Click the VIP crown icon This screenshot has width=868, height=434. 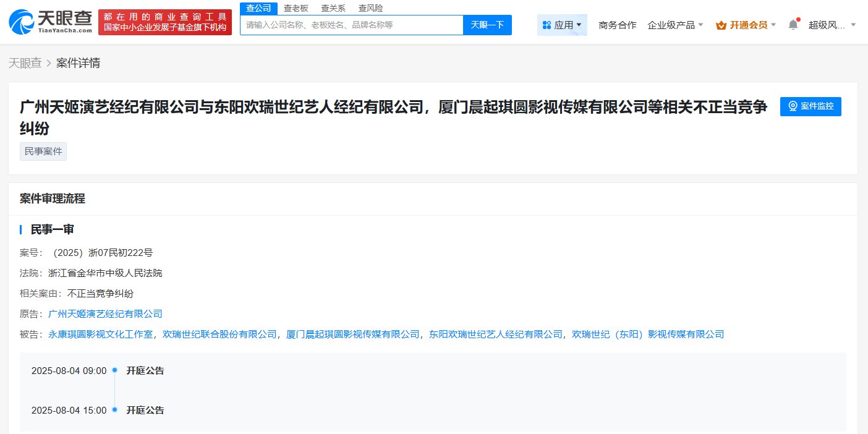pos(721,25)
